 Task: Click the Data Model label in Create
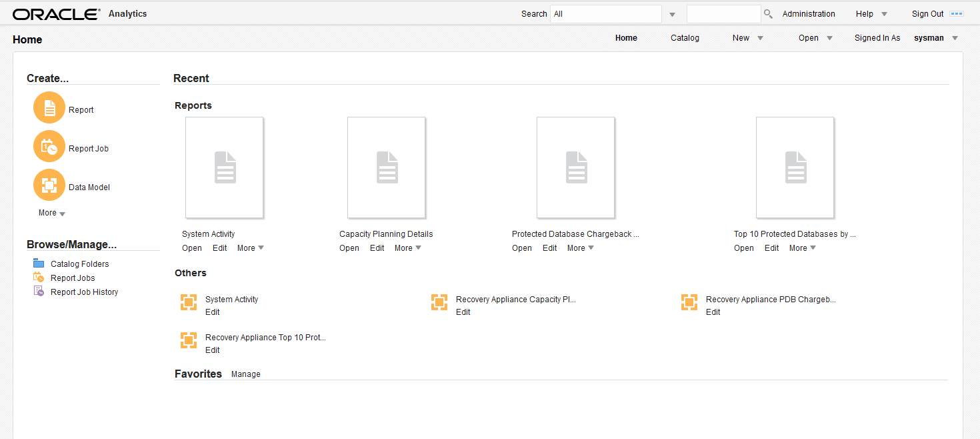[x=89, y=187]
